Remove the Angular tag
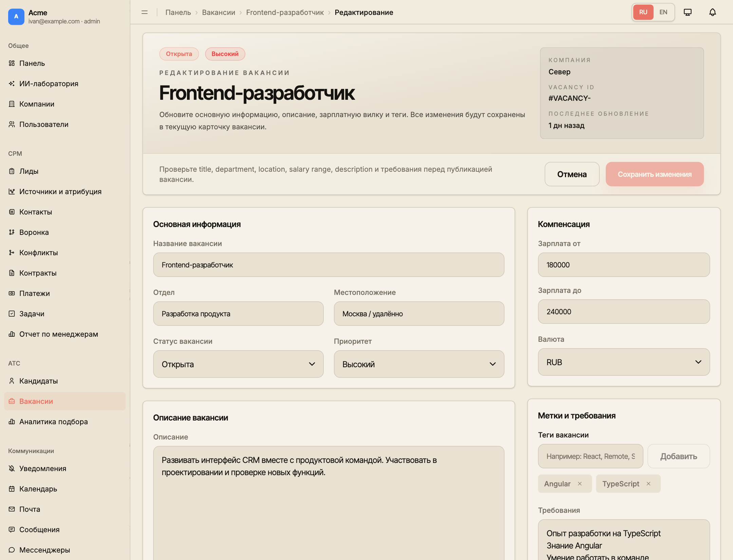The image size is (733, 560). coord(580,484)
